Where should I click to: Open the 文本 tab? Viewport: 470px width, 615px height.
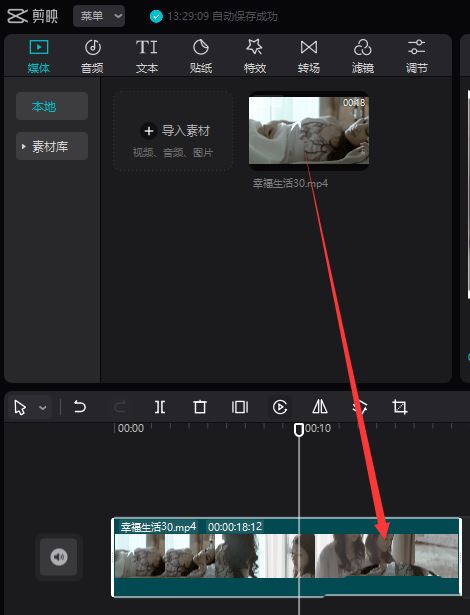147,56
